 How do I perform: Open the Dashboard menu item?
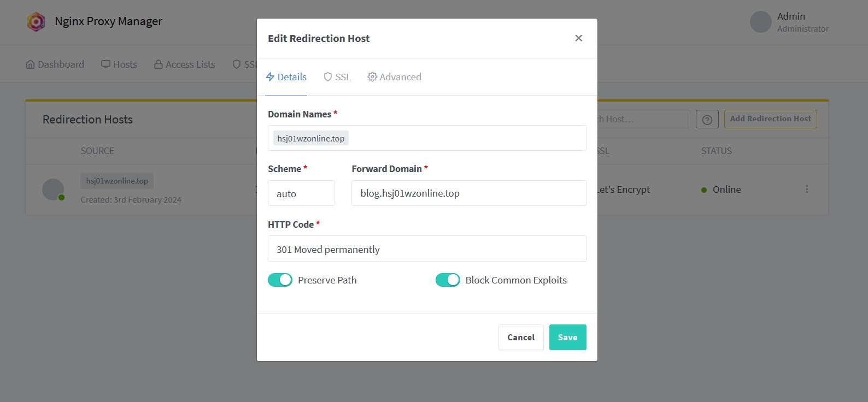[55, 64]
